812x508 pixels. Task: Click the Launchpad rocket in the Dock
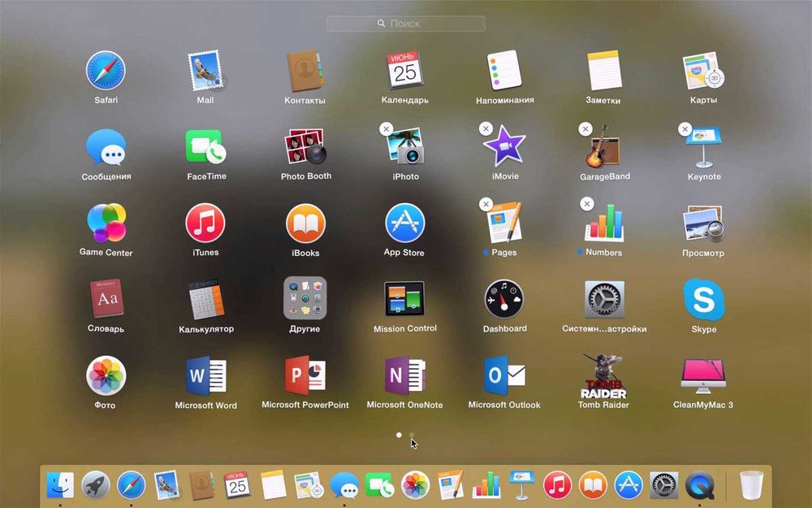click(x=96, y=486)
